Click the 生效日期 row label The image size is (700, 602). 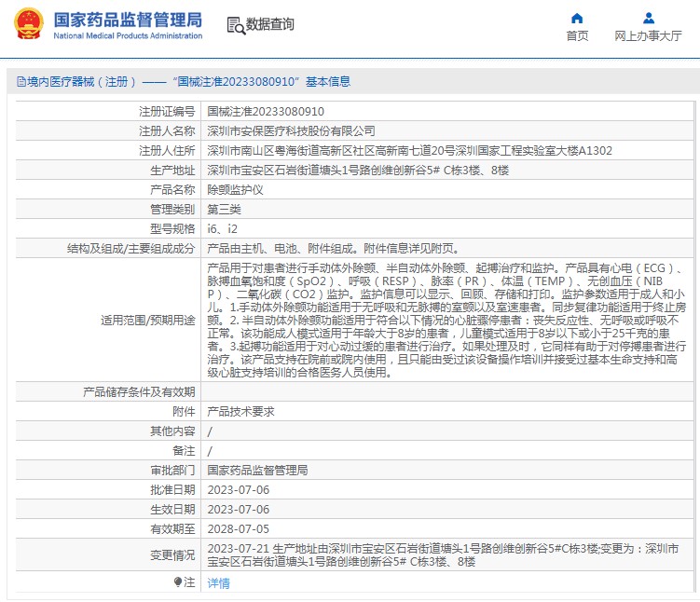[172, 509]
